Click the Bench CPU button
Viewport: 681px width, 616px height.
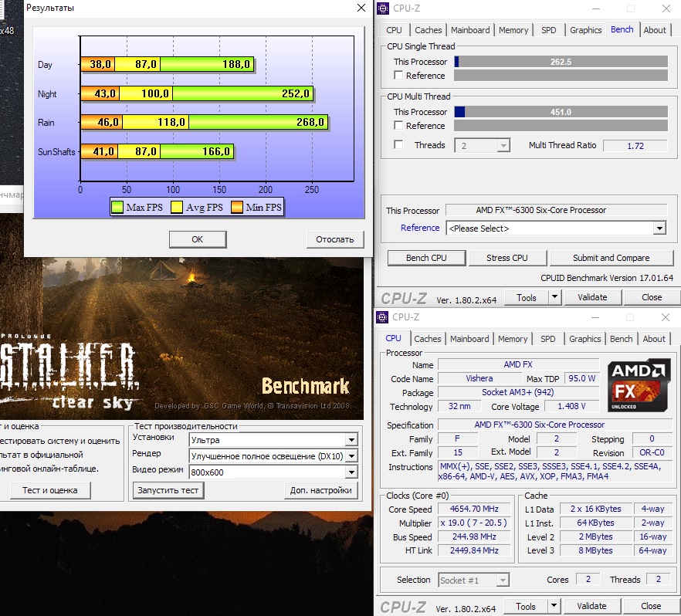pos(426,258)
